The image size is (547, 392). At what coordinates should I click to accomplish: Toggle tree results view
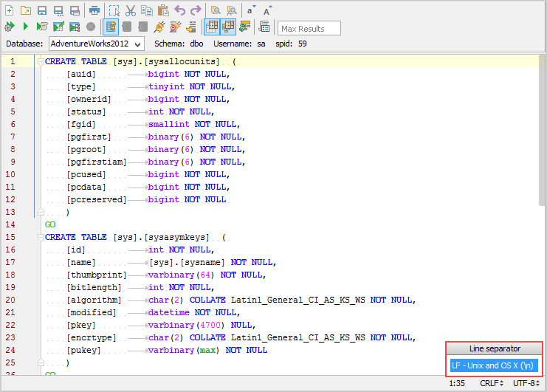[x=228, y=27]
